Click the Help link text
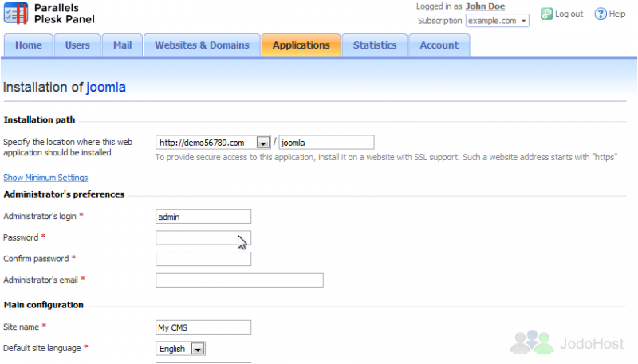 (616, 14)
